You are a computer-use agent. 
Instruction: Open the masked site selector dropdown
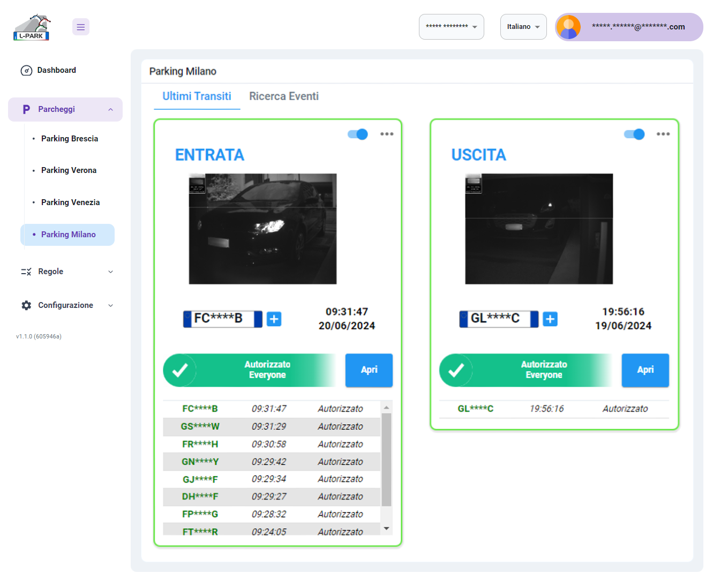click(452, 27)
